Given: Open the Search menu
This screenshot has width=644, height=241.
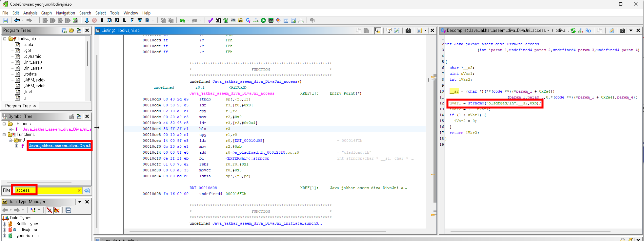Looking at the screenshot, I should [x=85, y=13].
